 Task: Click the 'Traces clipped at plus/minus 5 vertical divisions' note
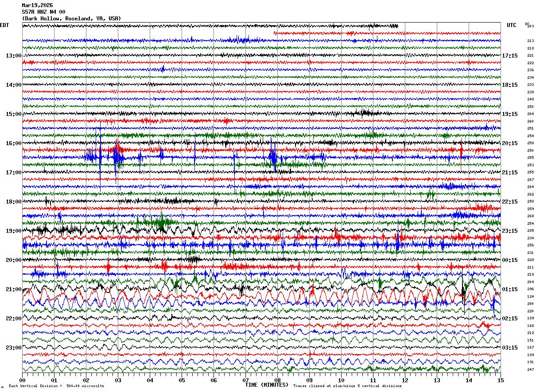[347, 386]
